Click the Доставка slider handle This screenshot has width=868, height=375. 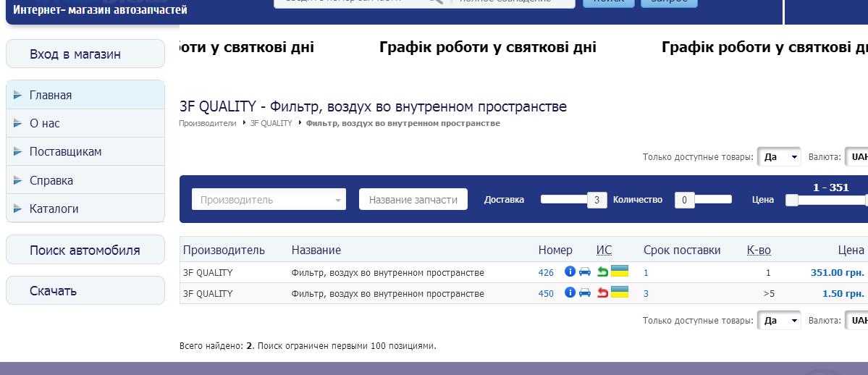coord(596,200)
